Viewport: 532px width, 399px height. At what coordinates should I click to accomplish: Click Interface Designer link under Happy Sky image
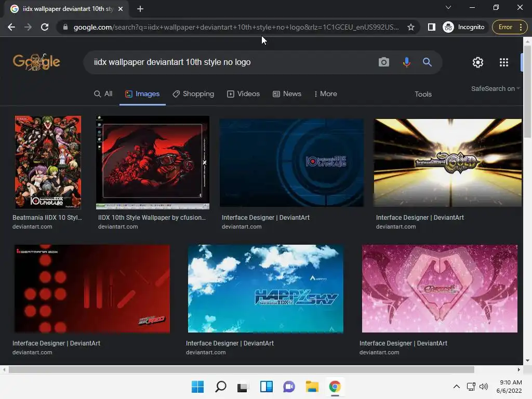(230, 343)
